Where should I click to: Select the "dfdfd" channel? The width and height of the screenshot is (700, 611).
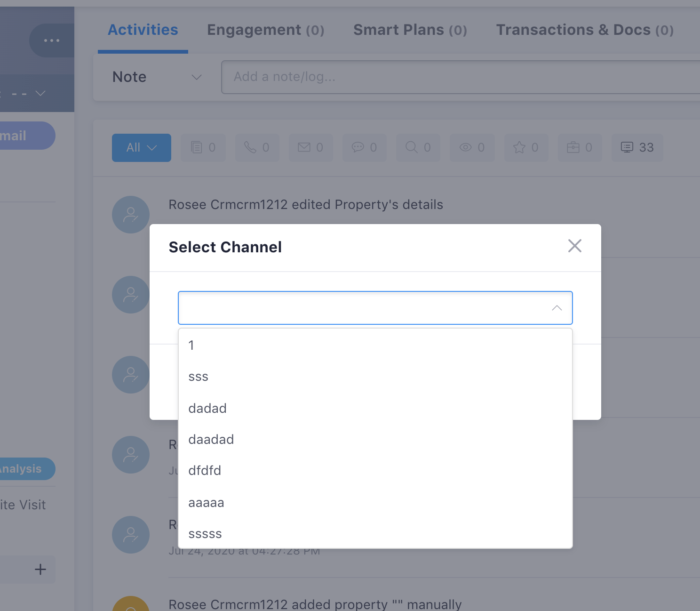205,470
